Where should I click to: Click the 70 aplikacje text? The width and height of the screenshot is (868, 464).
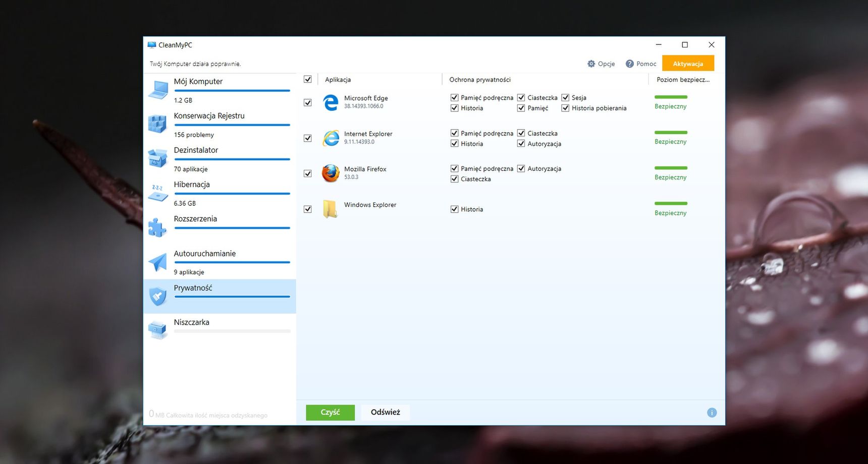point(191,169)
